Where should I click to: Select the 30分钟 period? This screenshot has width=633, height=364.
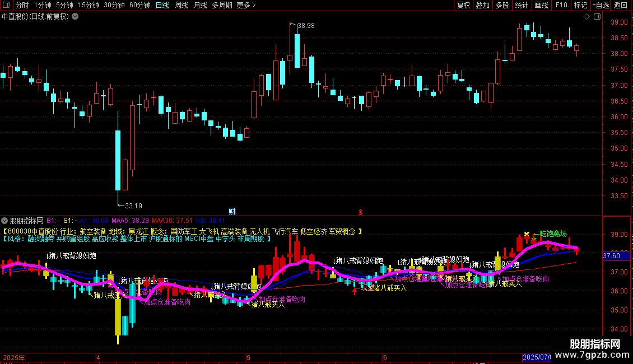(114, 5)
